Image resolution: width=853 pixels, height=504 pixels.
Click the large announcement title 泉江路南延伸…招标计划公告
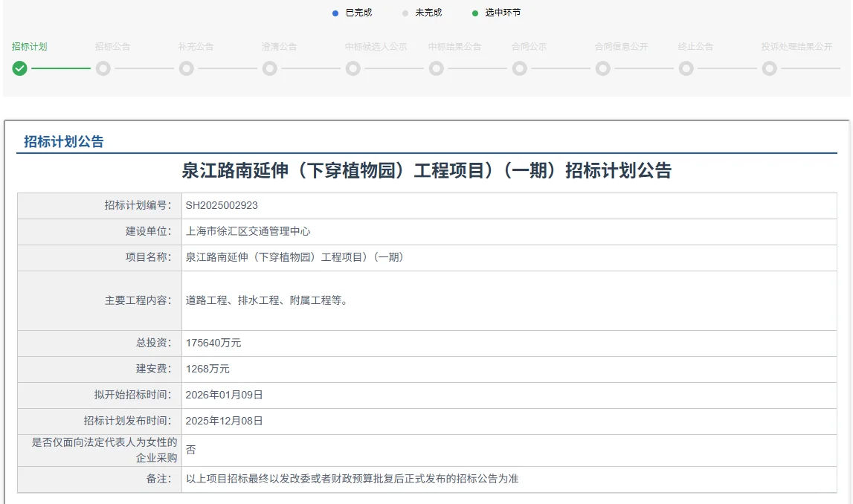(x=427, y=171)
